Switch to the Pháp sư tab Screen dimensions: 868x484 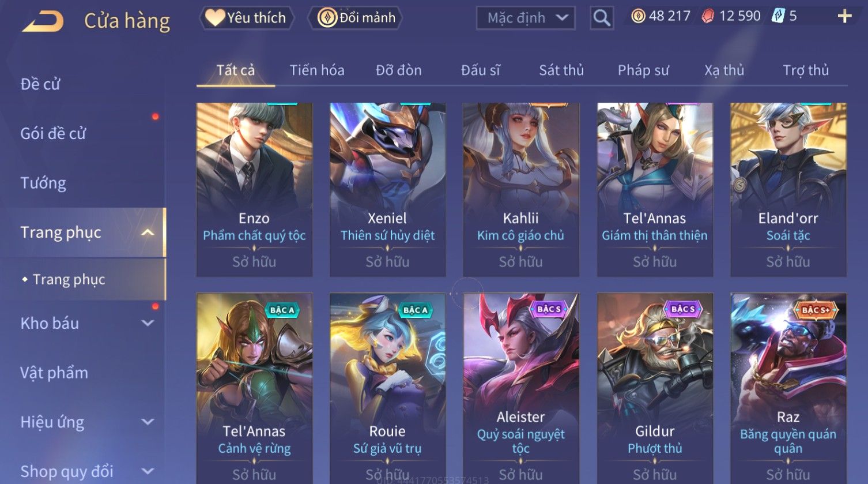[643, 70]
